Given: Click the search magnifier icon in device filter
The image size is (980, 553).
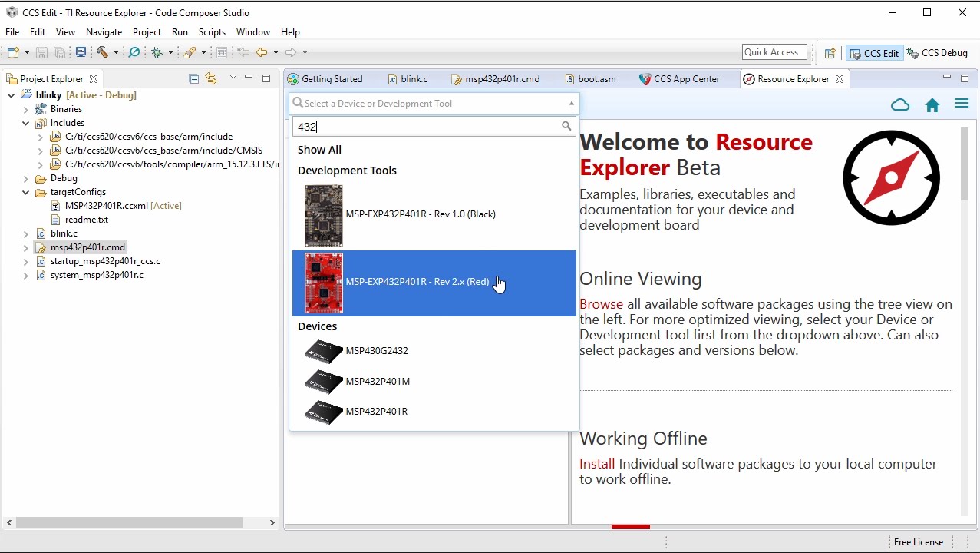Looking at the screenshot, I should 566,126.
